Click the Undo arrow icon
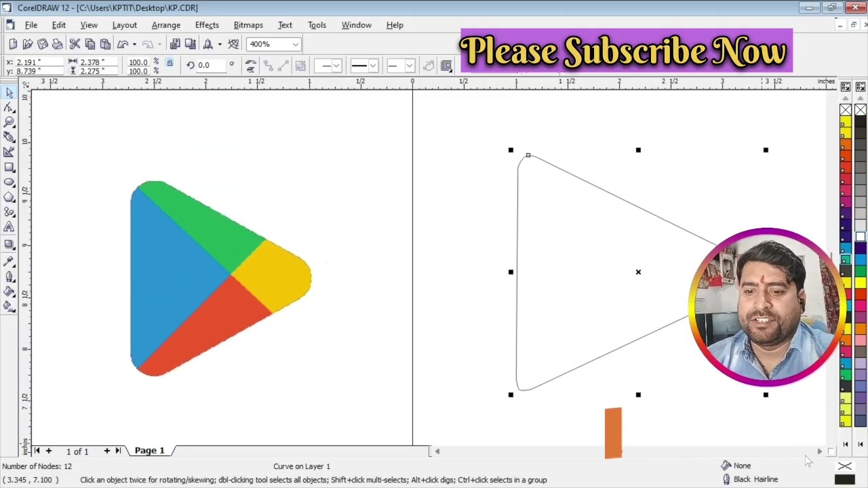Image resolution: width=868 pixels, height=488 pixels. pos(123,44)
